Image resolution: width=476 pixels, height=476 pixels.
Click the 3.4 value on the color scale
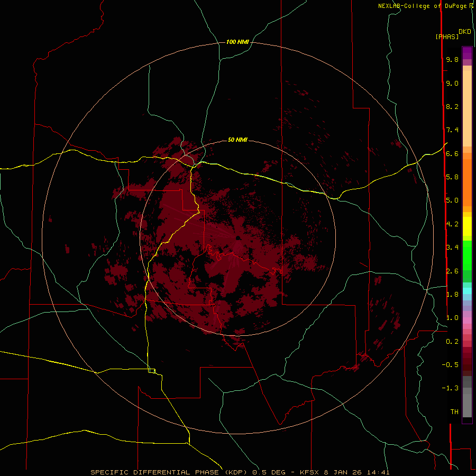(452, 248)
